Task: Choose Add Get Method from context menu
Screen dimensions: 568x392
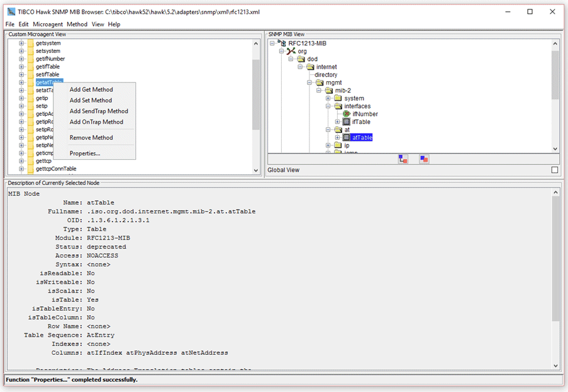Action: coord(91,90)
